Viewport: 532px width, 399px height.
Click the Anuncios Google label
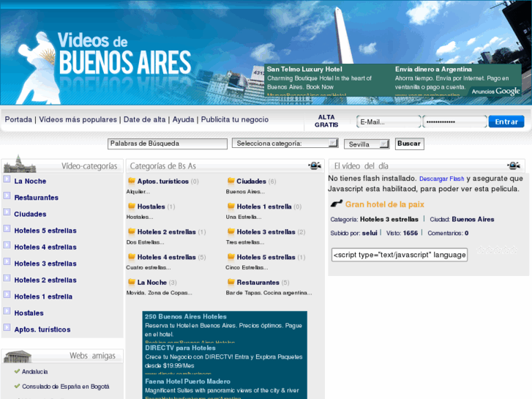coord(495,91)
